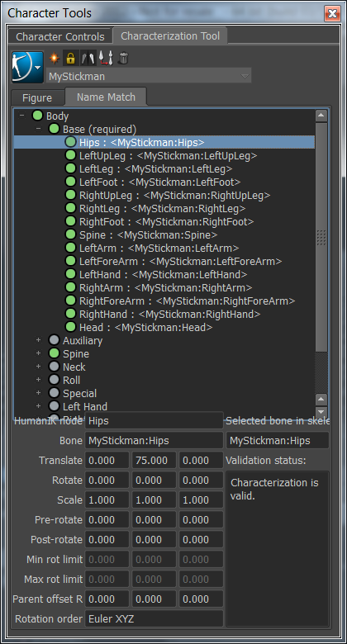Select the LeftUpLeg bone mapping row
Screen dimensions: 347x644
coord(164,156)
